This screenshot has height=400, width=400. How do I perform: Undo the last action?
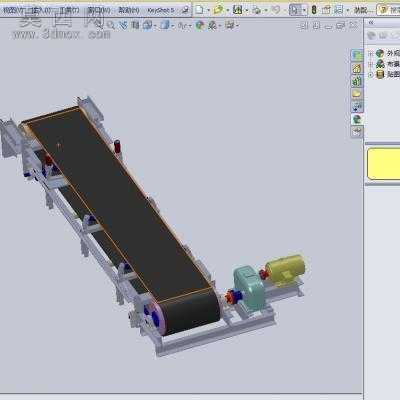tap(276, 10)
